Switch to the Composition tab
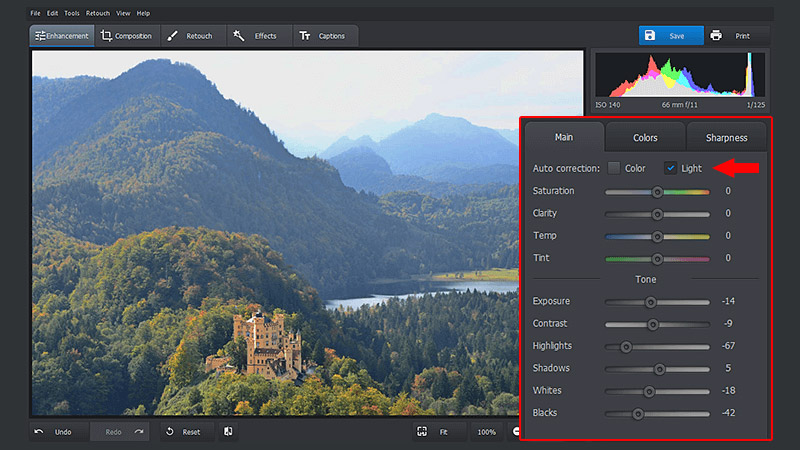Screen dimensions: 800x450 [x=127, y=36]
